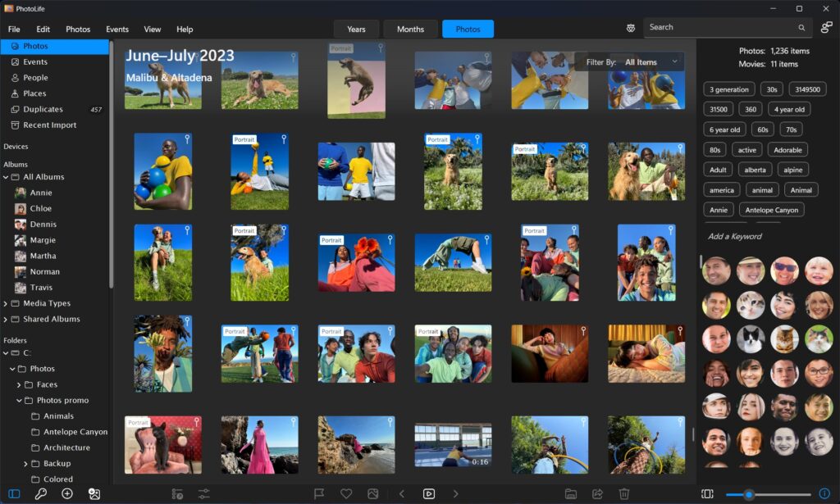
Task: Click the alberta keyword tag
Action: (x=755, y=170)
